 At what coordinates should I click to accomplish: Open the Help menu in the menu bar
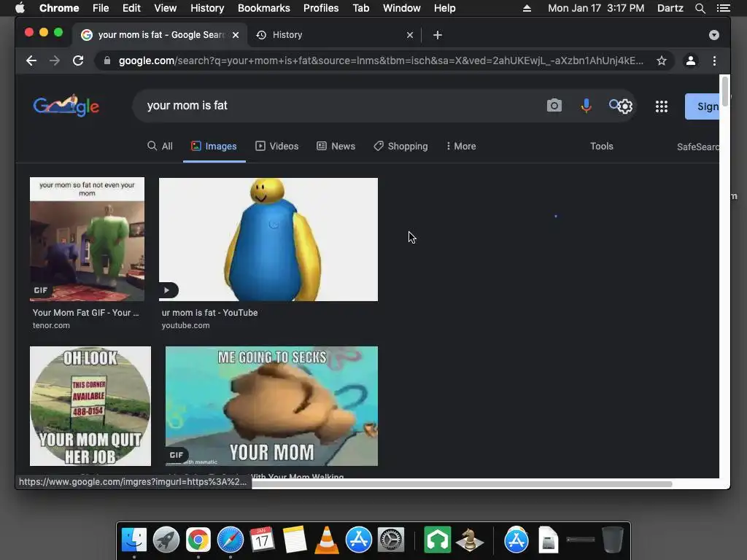[x=444, y=8]
